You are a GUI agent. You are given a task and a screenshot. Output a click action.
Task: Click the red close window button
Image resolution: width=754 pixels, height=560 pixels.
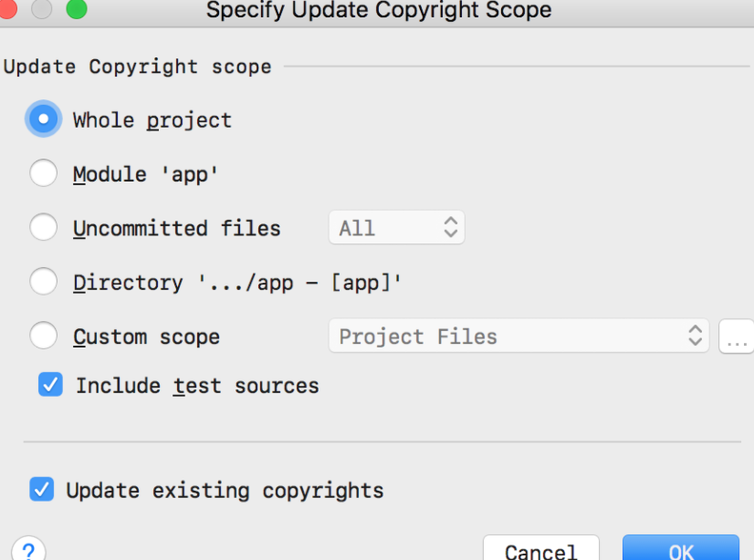point(6,8)
